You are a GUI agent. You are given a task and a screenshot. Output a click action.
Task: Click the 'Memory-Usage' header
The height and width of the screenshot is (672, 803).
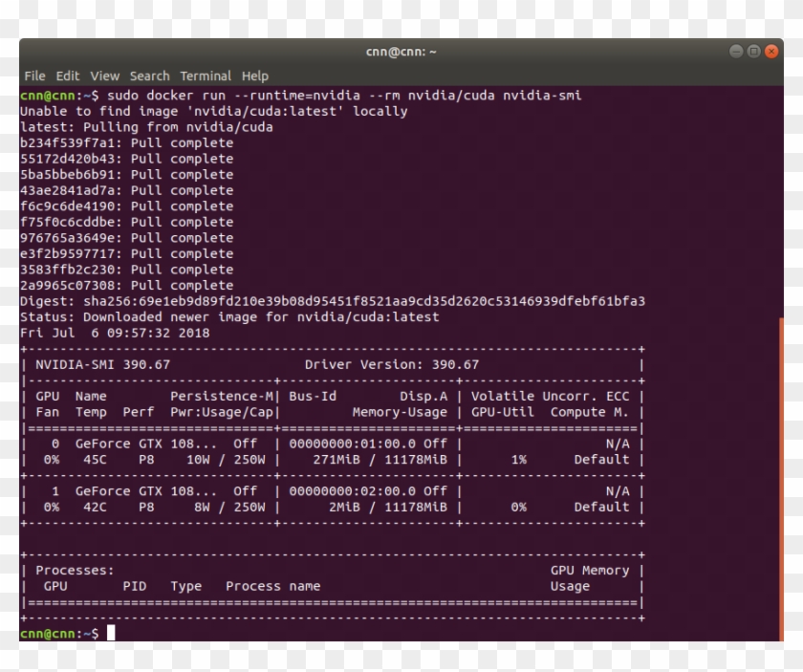pos(400,412)
